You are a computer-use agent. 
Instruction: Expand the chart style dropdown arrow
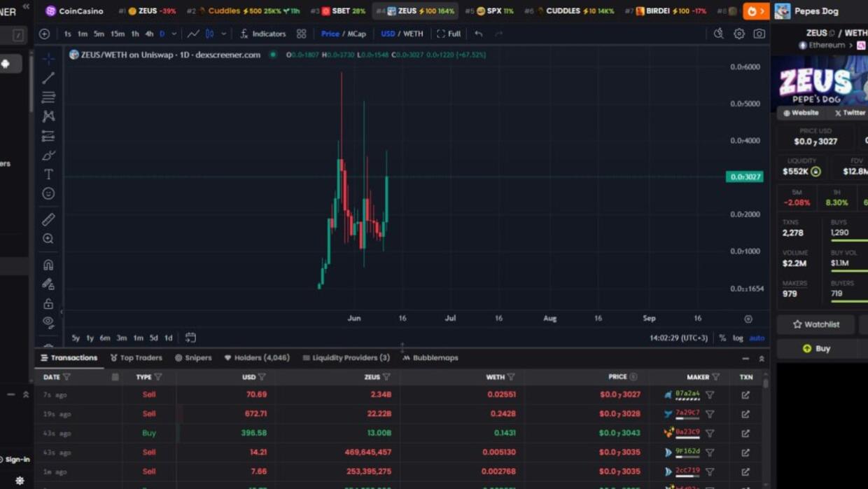coord(224,34)
